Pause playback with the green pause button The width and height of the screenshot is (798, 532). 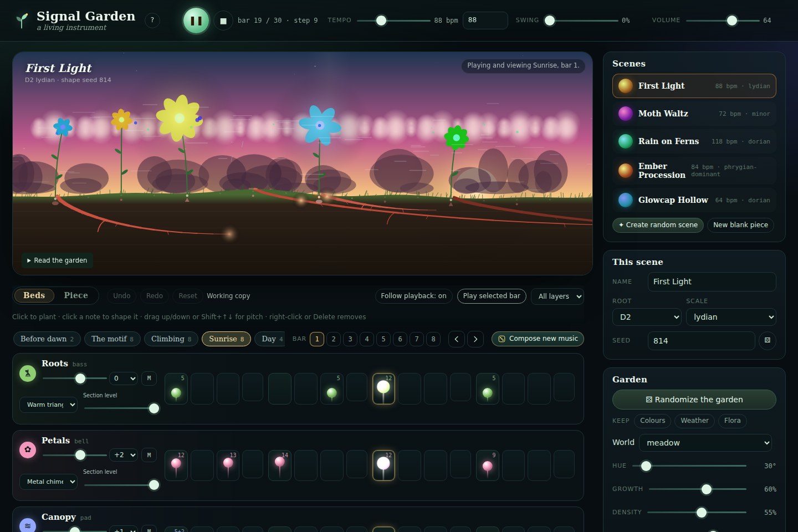pyautogui.click(x=196, y=21)
